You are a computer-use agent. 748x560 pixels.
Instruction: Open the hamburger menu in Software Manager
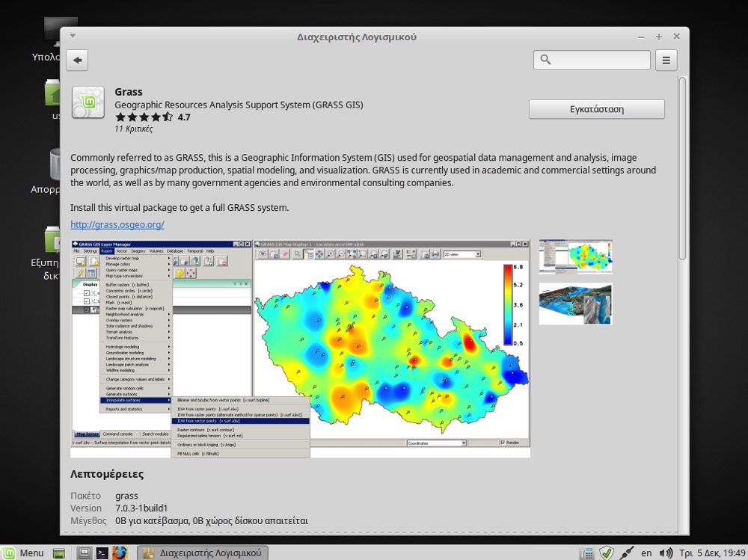pos(666,60)
